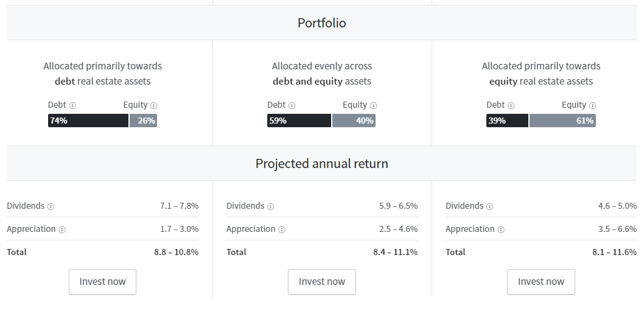Click Appreciation info icon in 2.5 – 4.6% row
This screenshot has width=644, height=322.
pyautogui.click(x=282, y=229)
